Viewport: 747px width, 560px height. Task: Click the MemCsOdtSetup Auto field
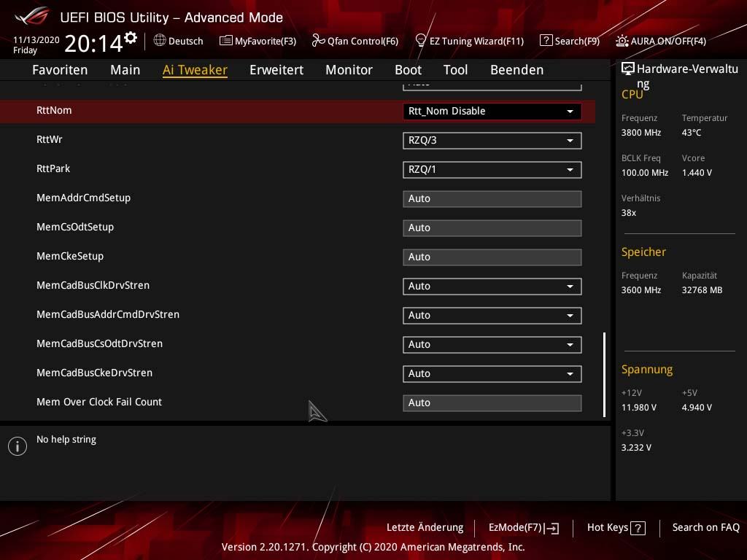(x=492, y=228)
